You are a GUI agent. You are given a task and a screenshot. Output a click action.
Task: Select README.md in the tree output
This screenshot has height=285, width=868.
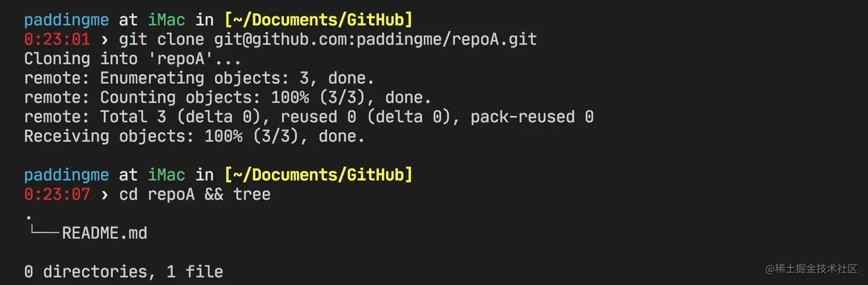[x=104, y=233]
